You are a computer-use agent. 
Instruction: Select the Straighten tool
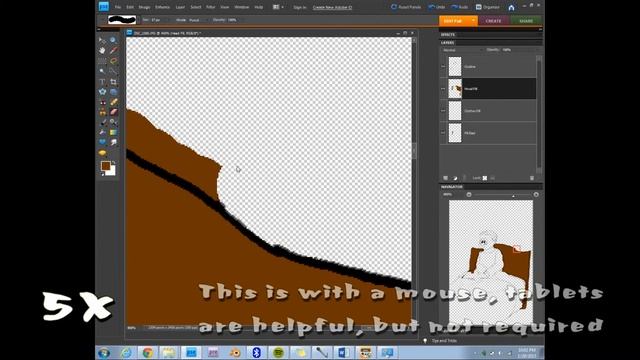113,92
